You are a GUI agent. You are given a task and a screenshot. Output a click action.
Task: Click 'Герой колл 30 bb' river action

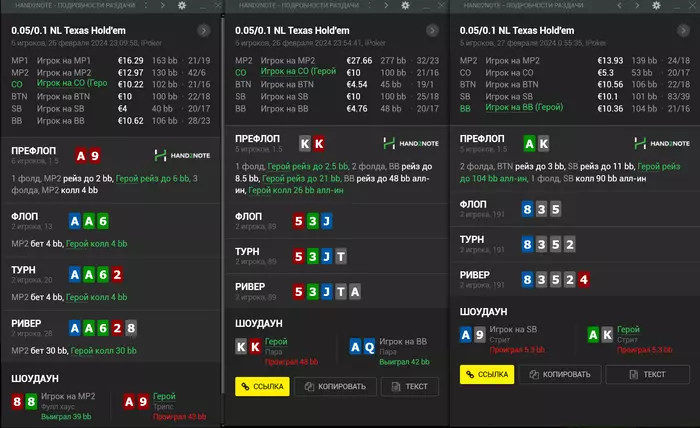(104, 350)
